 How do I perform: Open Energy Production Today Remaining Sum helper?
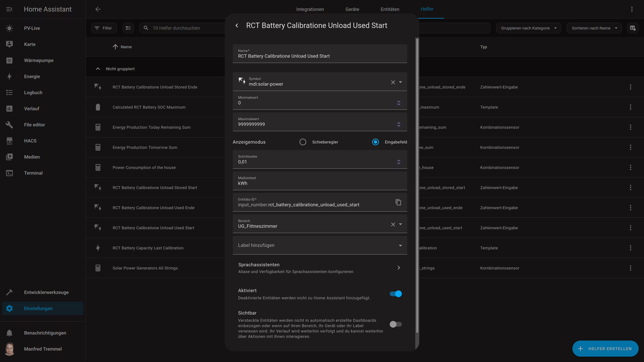pos(151,127)
